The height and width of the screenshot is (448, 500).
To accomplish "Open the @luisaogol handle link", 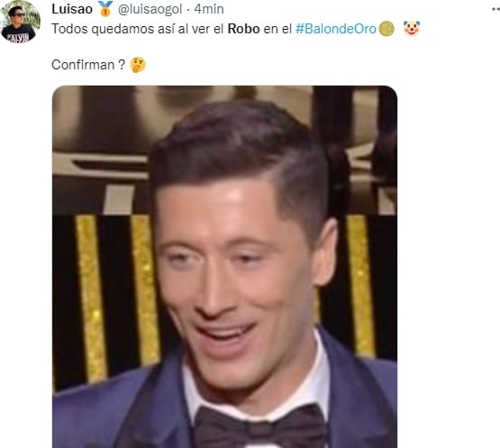I will [x=150, y=9].
